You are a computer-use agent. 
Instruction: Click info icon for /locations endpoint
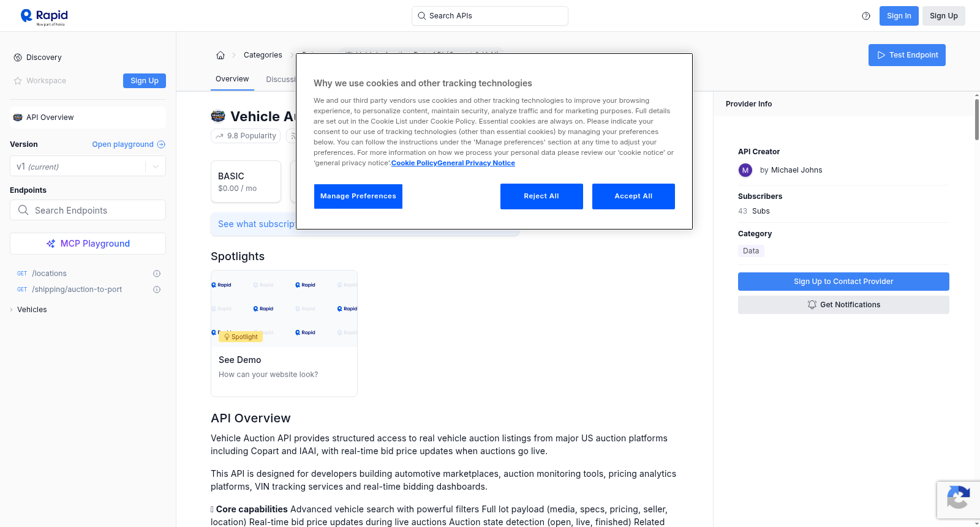pyautogui.click(x=157, y=274)
